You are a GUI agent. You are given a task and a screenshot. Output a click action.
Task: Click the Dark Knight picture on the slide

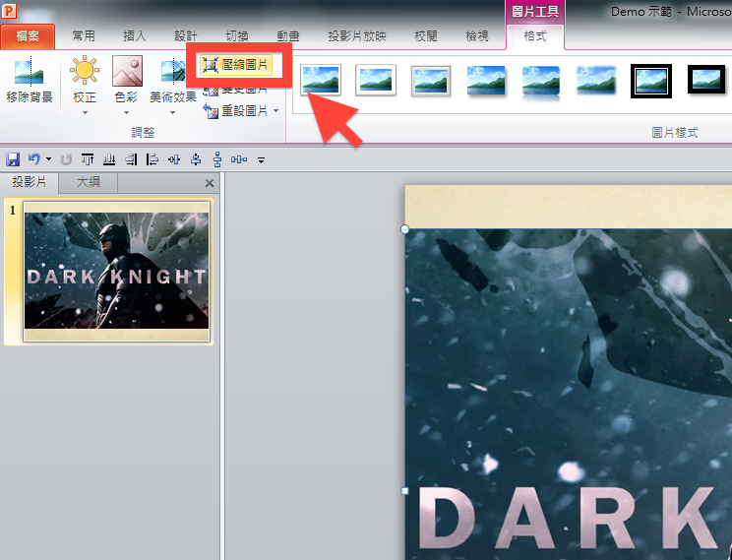[568, 395]
